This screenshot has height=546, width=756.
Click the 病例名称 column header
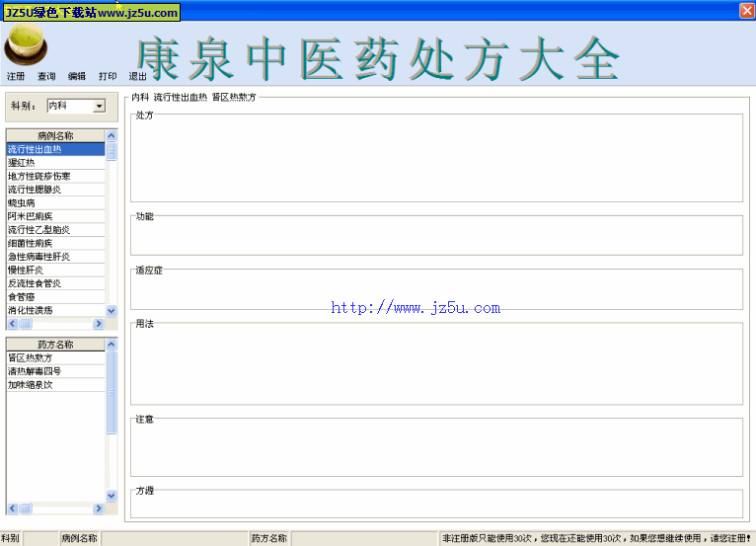coord(55,135)
